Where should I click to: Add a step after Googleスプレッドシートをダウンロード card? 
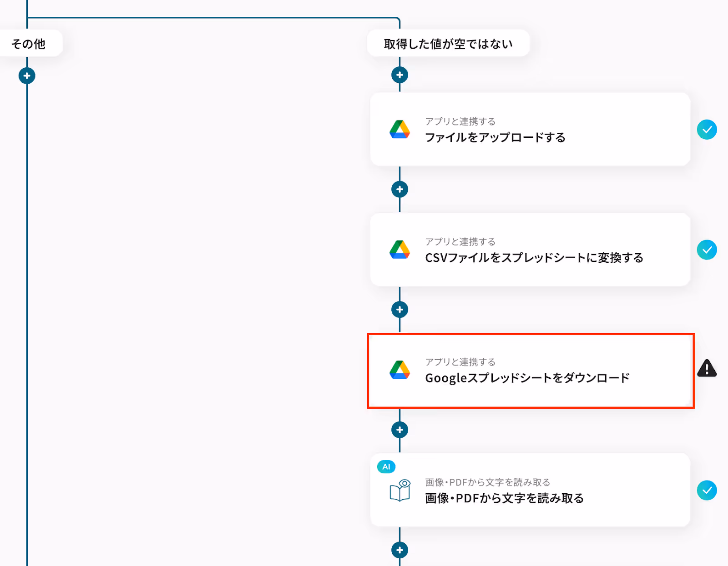(399, 430)
